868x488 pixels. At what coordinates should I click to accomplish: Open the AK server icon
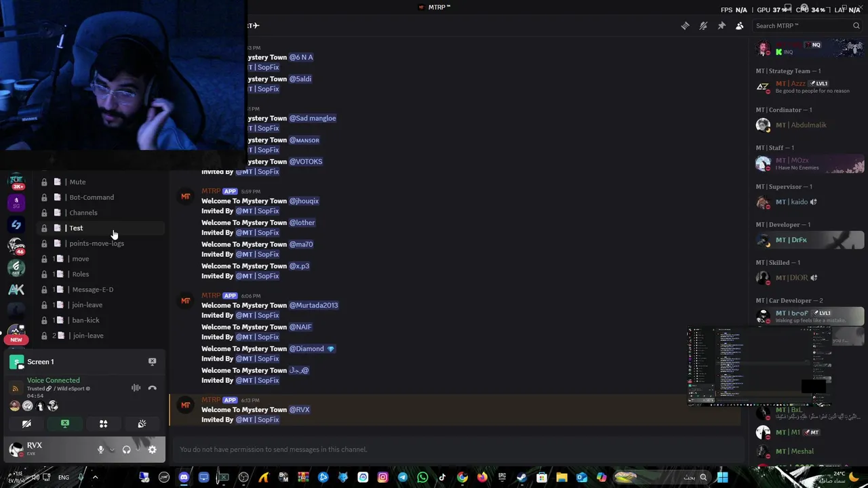tap(16, 289)
